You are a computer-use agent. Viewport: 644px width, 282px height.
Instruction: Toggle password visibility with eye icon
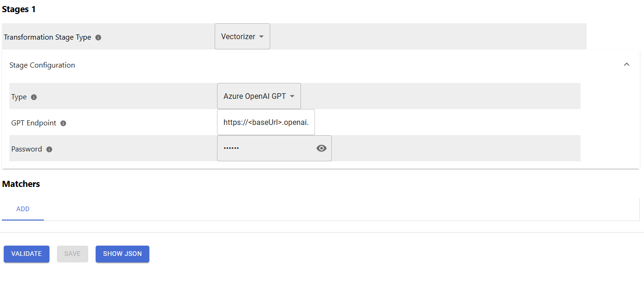[322, 148]
